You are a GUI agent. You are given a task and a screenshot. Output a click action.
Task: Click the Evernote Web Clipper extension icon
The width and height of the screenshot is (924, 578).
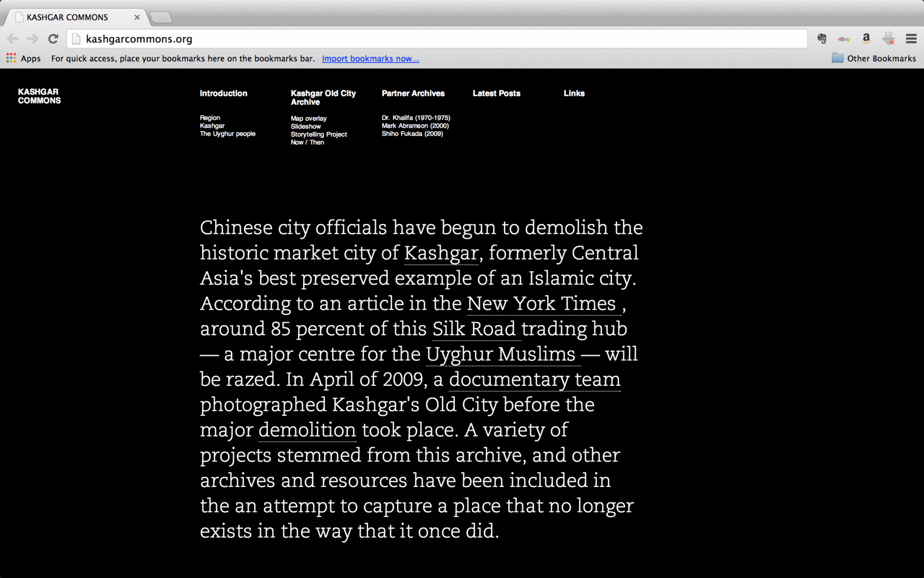coord(821,39)
